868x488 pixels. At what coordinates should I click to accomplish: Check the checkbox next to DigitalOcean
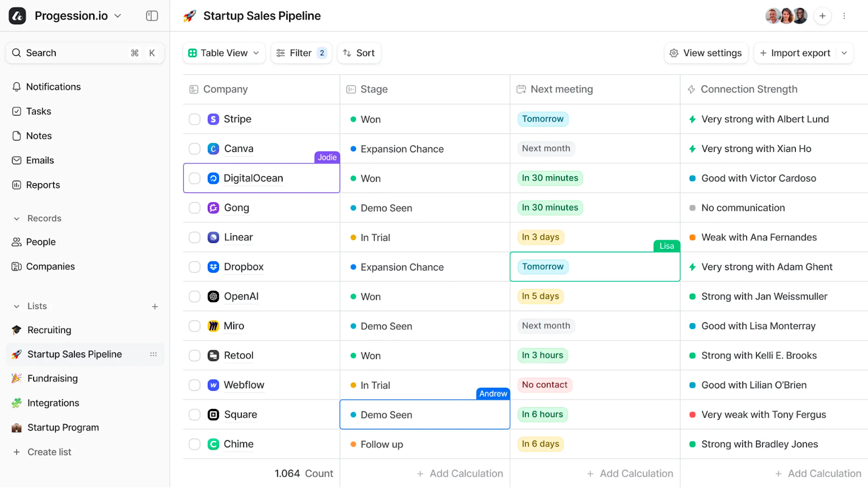pos(194,178)
